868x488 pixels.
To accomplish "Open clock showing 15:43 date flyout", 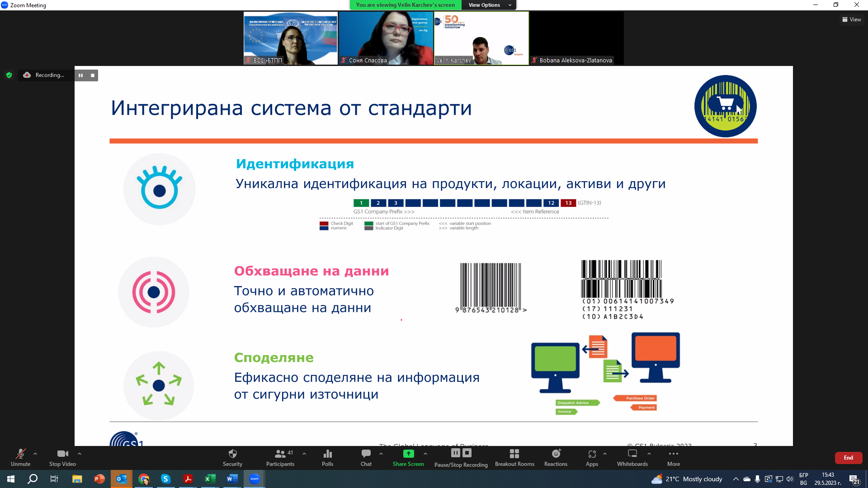I will (828, 479).
